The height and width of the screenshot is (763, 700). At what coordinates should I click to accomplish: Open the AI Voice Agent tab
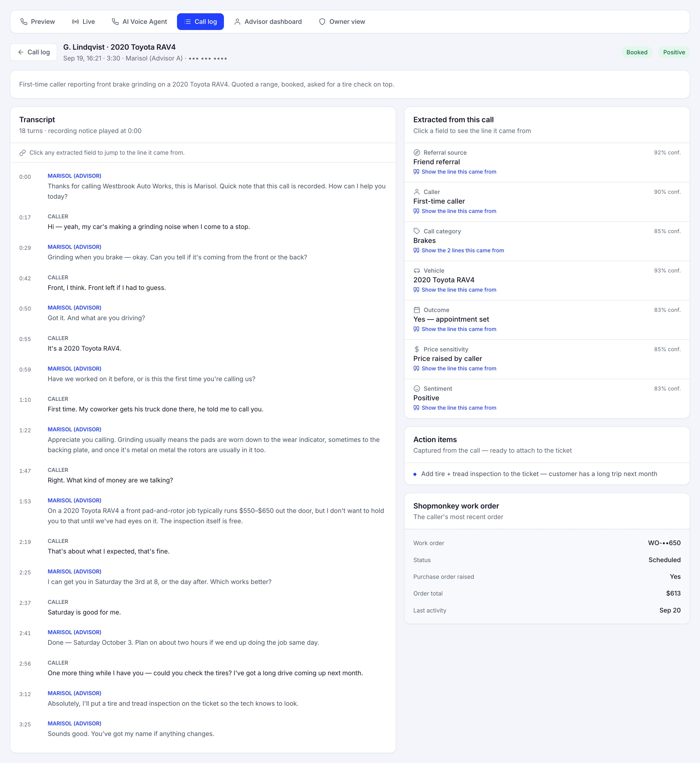pos(139,22)
